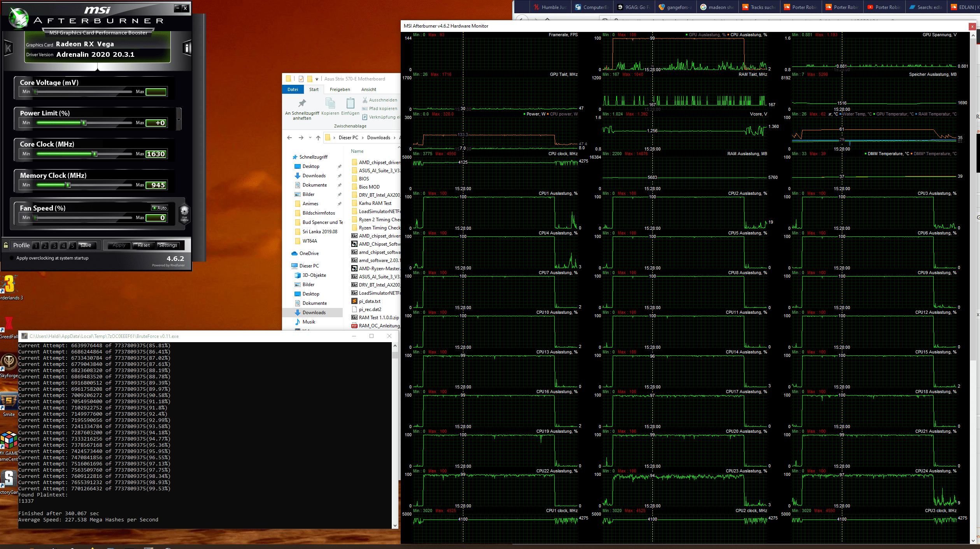Select Afterburner profile slot 3
Screen dimensions: 980x549
(x=54, y=245)
